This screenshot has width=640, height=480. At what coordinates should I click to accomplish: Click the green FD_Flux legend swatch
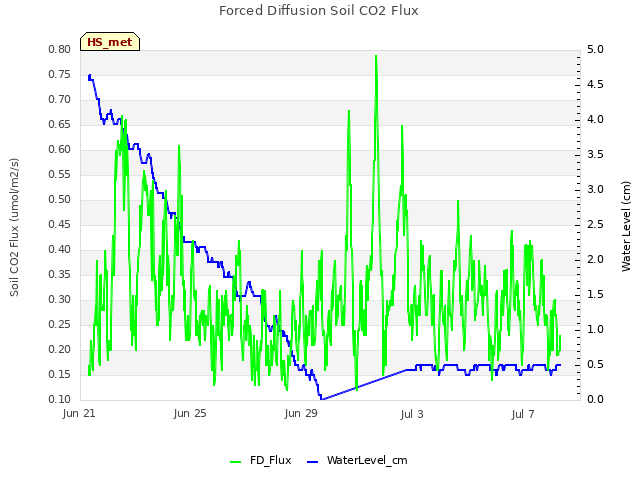[236, 462]
